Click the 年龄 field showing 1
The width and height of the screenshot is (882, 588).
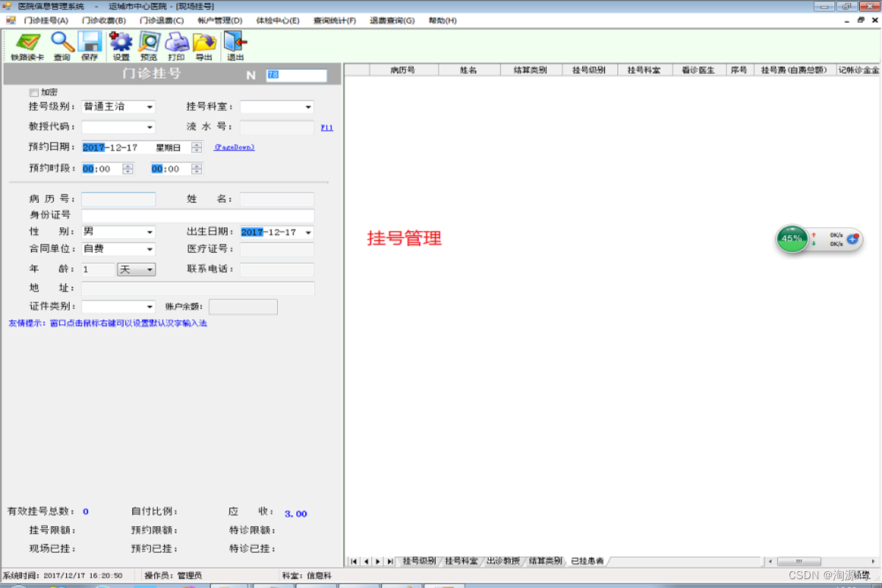point(98,270)
